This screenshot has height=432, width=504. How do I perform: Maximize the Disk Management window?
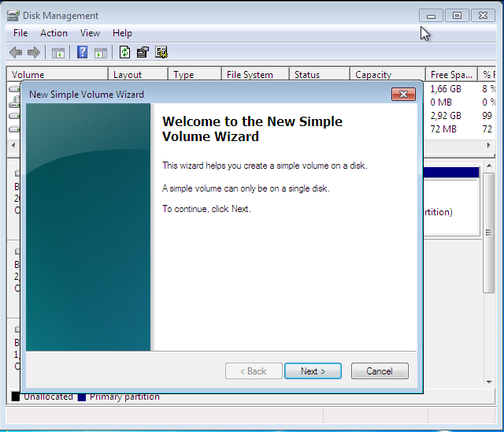(457, 15)
